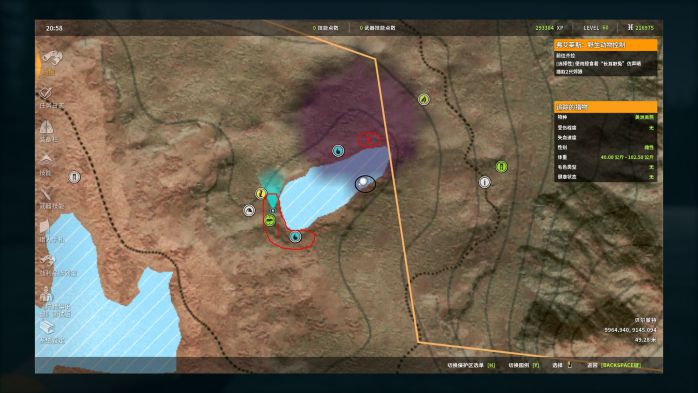Image resolution: width=698 pixels, height=393 pixels.
Task: Click the circled white player position marker
Action: tap(365, 183)
